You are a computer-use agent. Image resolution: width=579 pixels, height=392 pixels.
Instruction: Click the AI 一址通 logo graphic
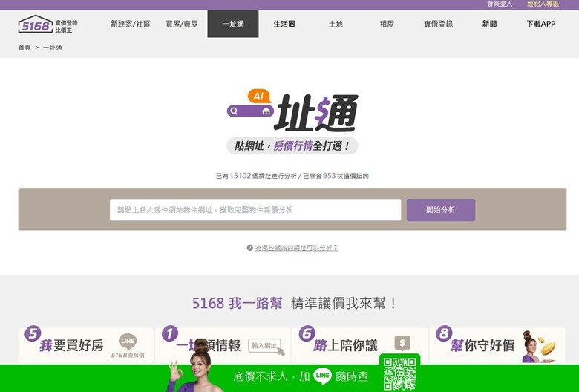[292, 111]
